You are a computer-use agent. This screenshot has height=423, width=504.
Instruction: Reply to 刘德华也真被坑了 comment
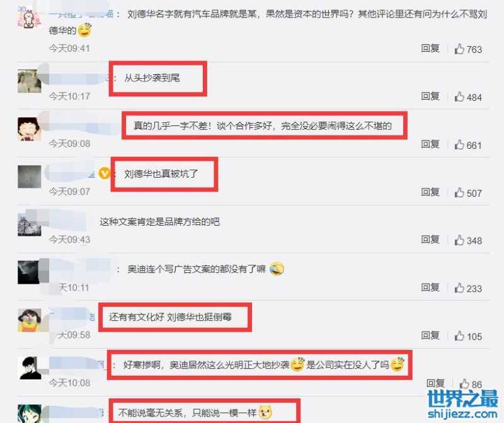pyautogui.click(x=430, y=192)
